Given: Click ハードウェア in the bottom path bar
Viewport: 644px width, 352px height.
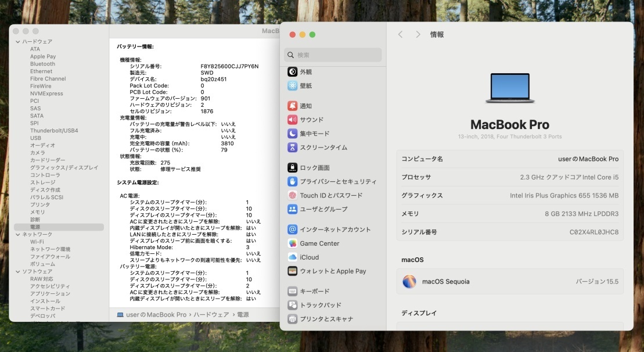Looking at the screenshot, I should click(x=210, y=315).
